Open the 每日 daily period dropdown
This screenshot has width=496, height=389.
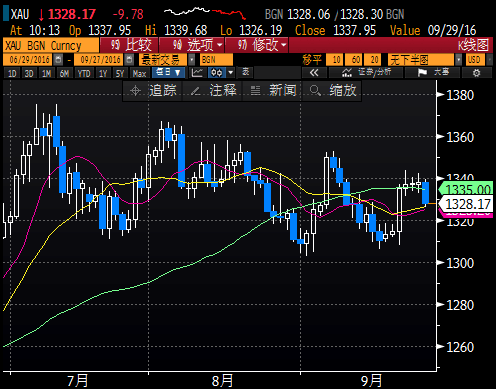168,73
